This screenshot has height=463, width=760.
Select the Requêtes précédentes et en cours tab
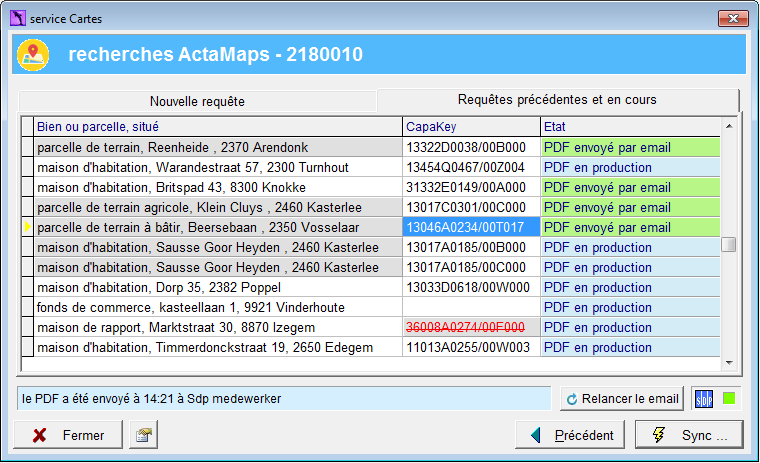coord(557,100)
